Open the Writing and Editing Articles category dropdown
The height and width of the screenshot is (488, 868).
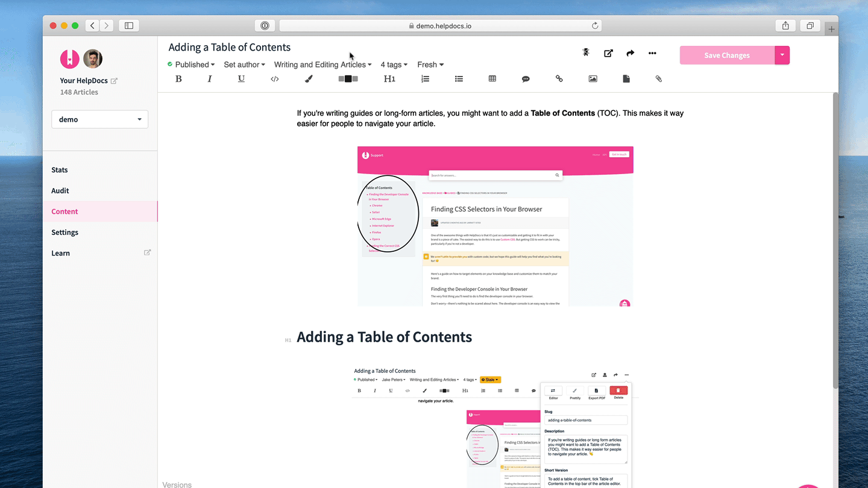point(322,64)
